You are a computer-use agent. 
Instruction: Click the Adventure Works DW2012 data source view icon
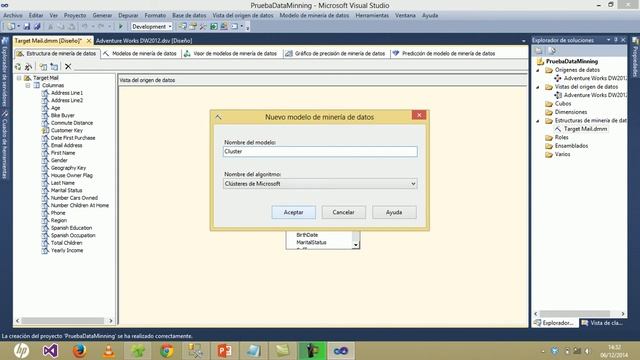(x=558, y=95)
